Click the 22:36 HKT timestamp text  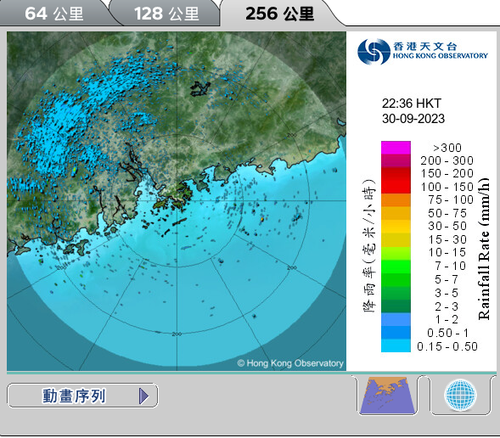[411, 103]
